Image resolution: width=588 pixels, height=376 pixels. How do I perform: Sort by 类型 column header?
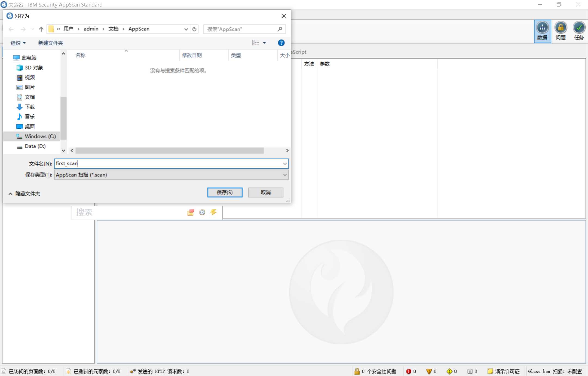click(x=236, y=55)
